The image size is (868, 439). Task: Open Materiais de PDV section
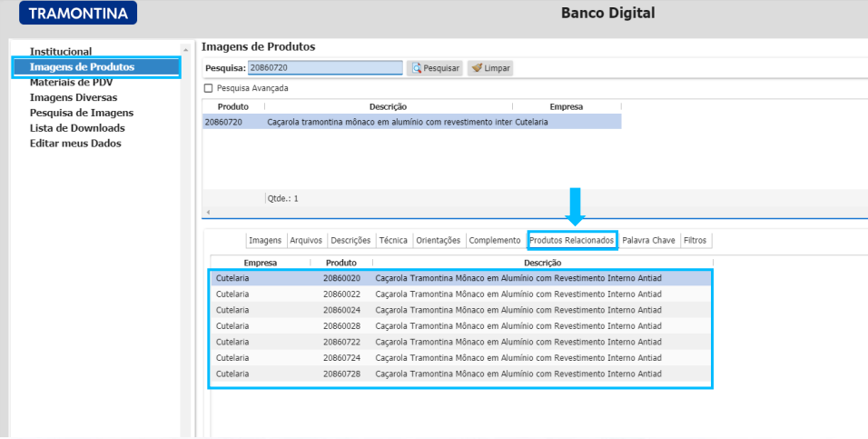(71, 82)
